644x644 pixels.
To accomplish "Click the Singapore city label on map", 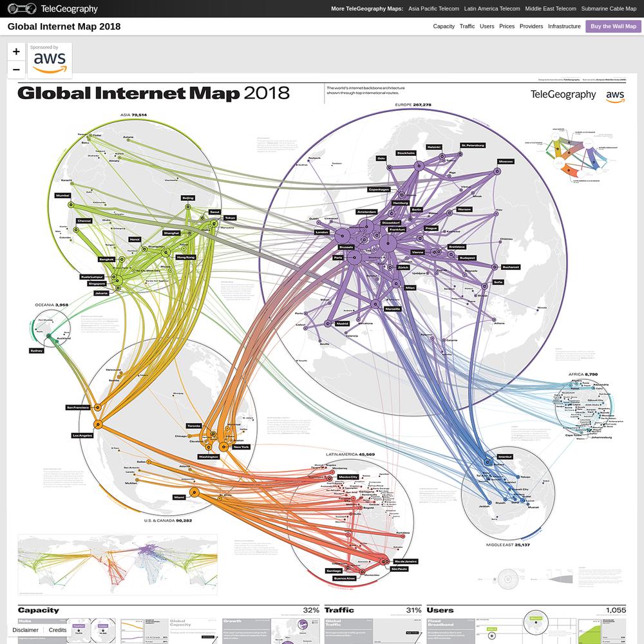I will coord(97,283).
